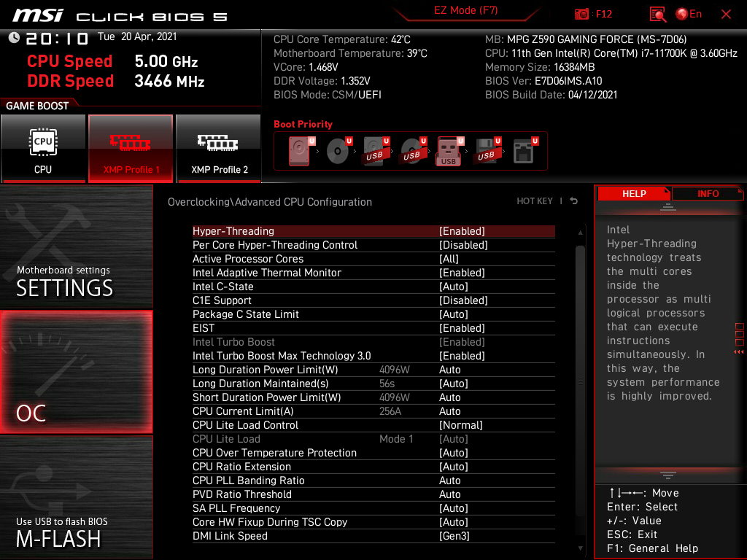Change Intel Adaptive Thermal Monitor value
The height and width of the screenshot is (560, 747).
point(373,273)
